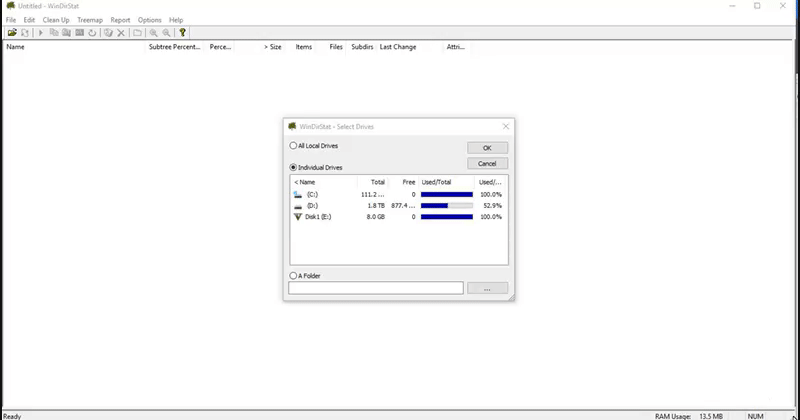Screen dimensions: 800x420
Task: Sort drives by Name column header
Action: pyautogui.click(x=323, y=182)
